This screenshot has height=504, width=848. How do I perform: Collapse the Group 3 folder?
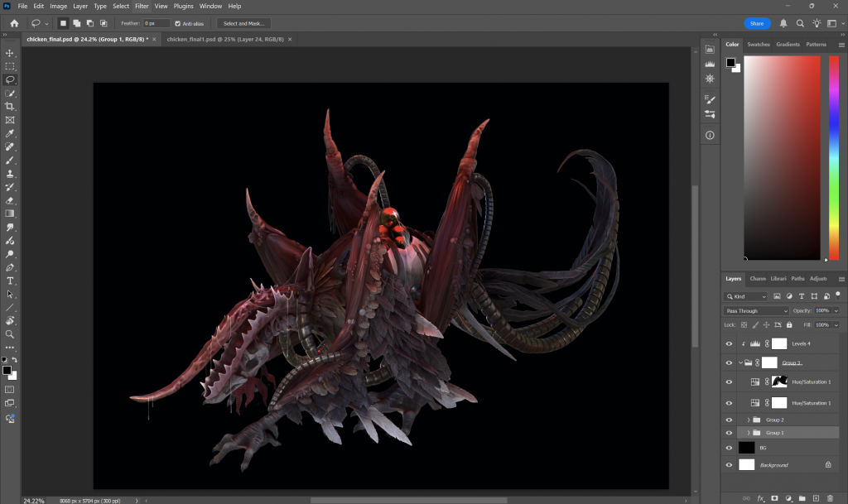(740, 362)
